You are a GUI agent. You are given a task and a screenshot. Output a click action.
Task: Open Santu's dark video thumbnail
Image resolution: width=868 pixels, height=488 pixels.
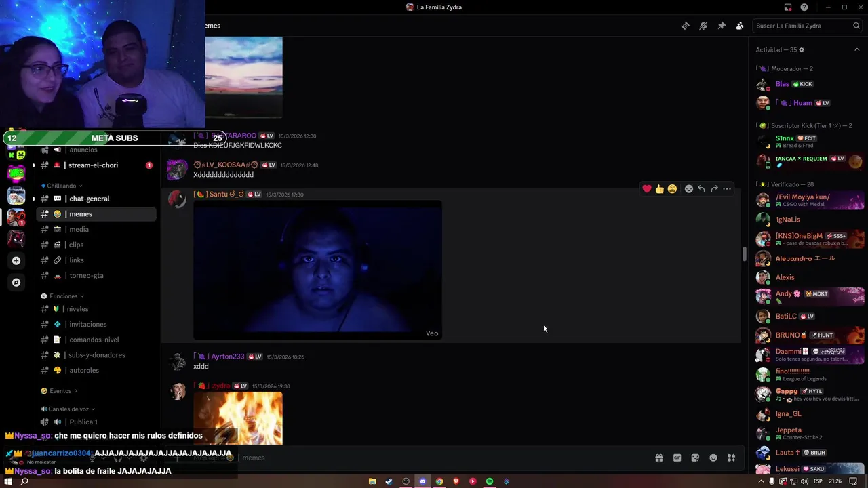point(317,270)
